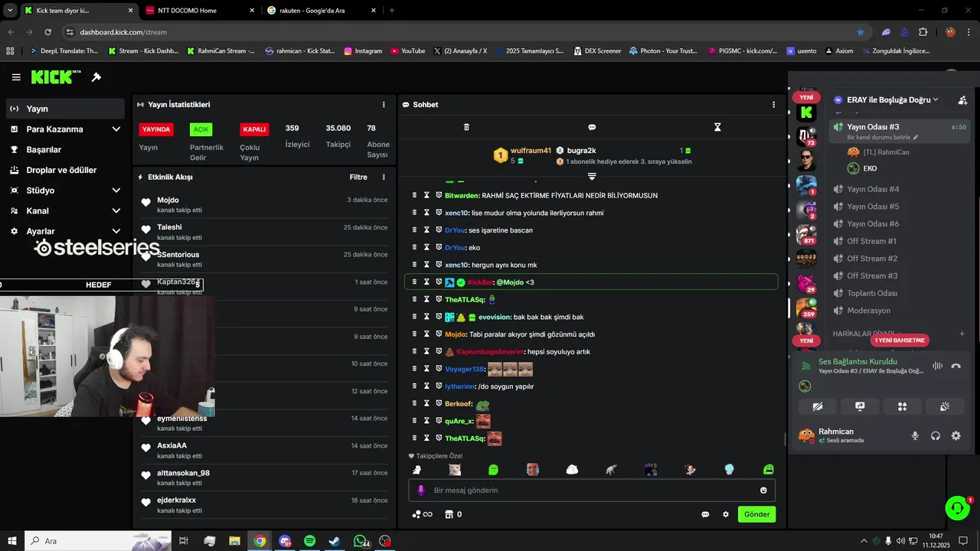The height and width of the screenshot is (551, 980).
Task: Open Spotify from Windows taskbar
Action: pos(309,541)
